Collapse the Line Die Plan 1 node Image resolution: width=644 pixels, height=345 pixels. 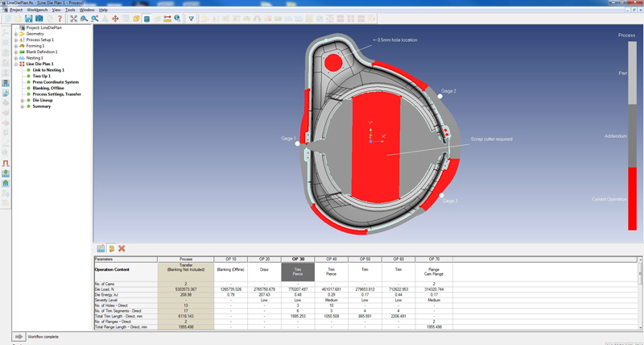16,64
